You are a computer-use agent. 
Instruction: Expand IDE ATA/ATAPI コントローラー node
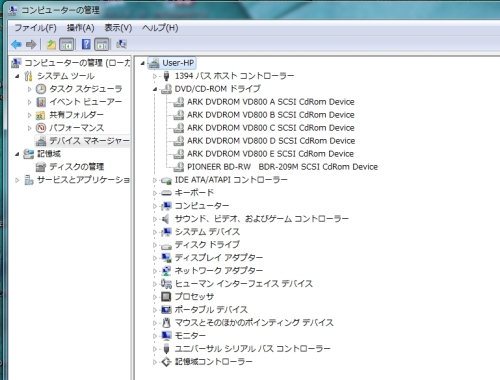tap(155, 180)
